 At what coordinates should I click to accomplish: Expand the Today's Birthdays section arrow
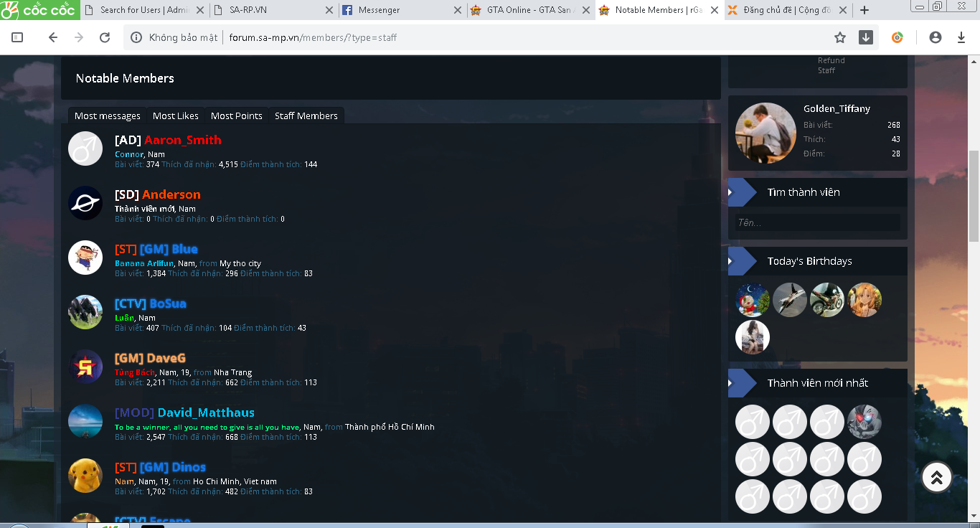click(731, 261)
